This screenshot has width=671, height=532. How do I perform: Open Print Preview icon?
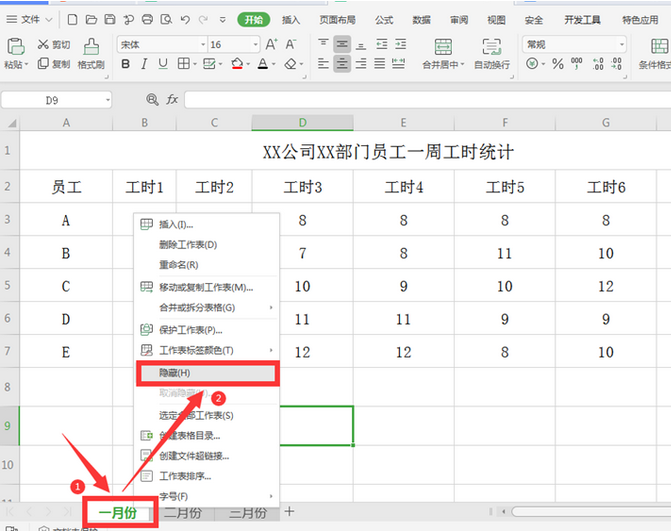point(166,19)
